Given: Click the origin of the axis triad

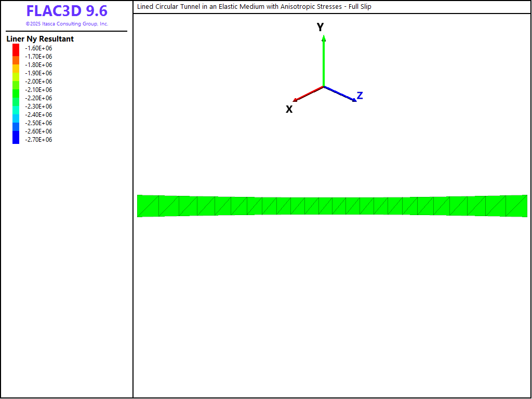Looking at the screenshot, I should pyautogui.click(x=324, y=87).
